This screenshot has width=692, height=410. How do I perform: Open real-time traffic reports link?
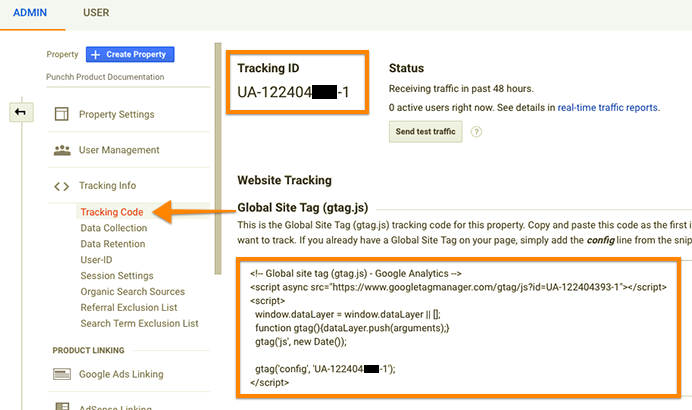[x=608, y=108]
